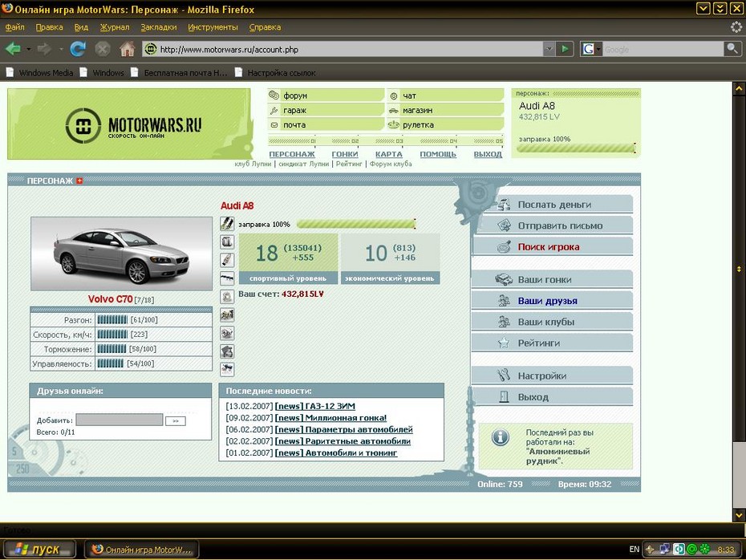
Task: Click the ВЫХОД tab in top navigation
Action: point(488,154)
